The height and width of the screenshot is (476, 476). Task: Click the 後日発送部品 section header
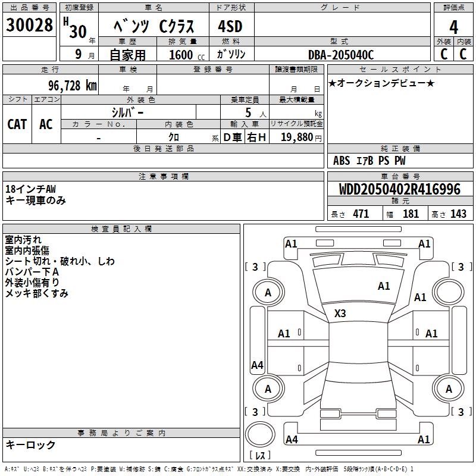[163, 148]
